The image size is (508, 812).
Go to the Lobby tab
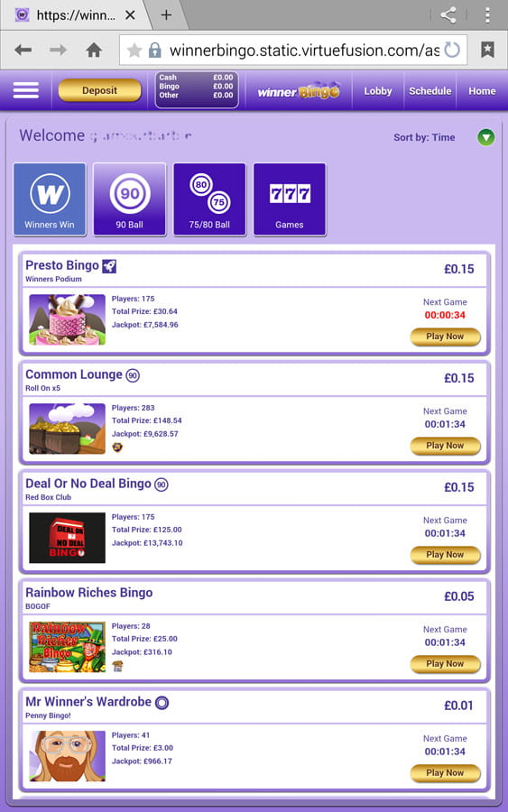377,90
